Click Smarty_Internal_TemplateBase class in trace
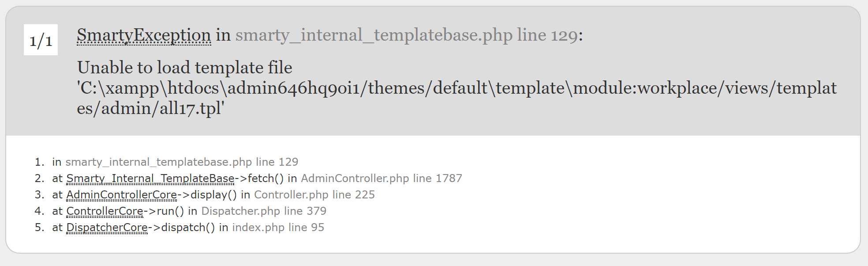Image resolution: width=868 pixels, height=266 pixels. pos(150,179)
